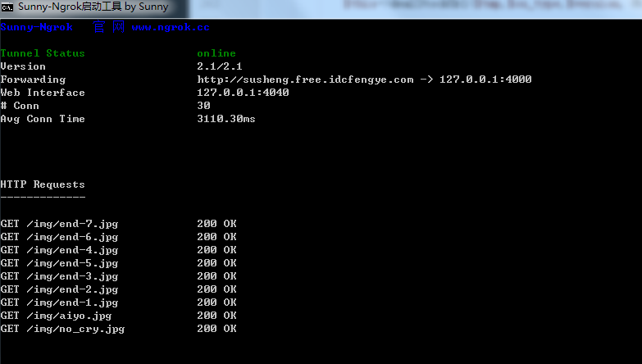Click the green online status value

[216, 53]
